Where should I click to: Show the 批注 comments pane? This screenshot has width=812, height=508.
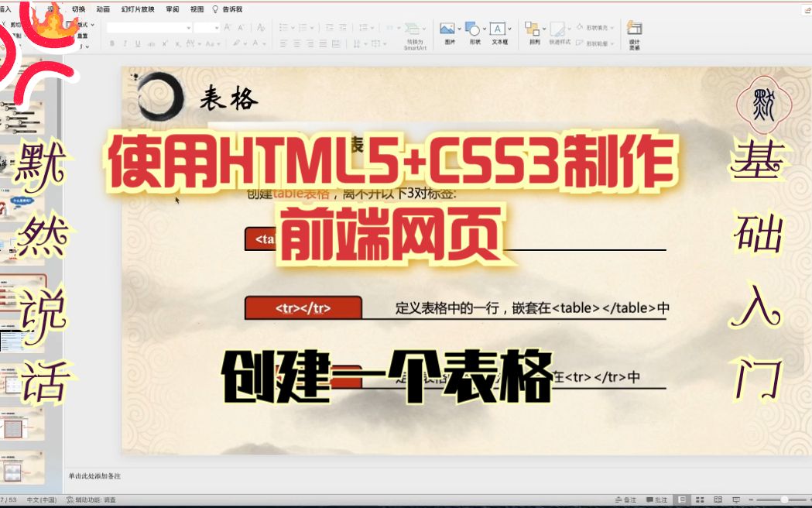[x=656, y=499]
